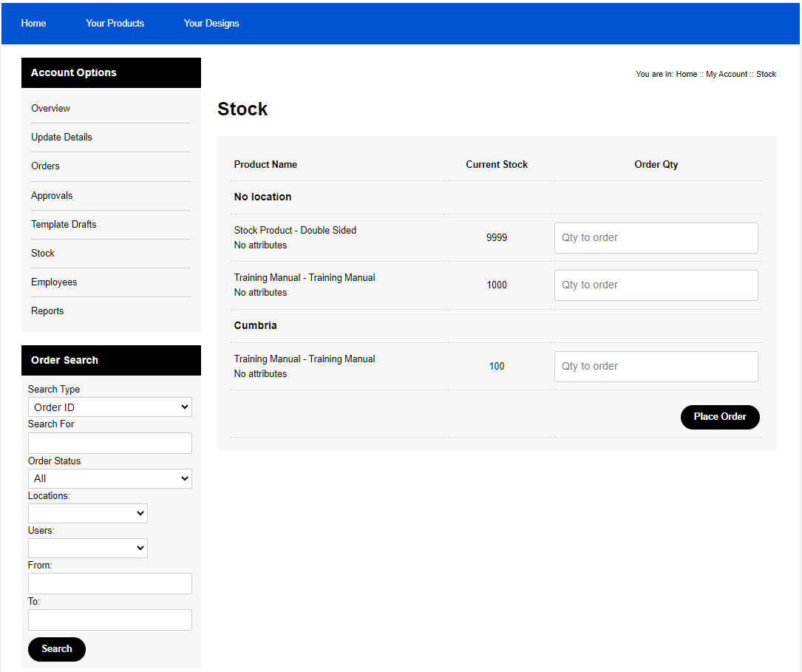Go to Your Products in top bar
Screen dimensions: 802x672
pyautogui.click(x=115, y=23)
